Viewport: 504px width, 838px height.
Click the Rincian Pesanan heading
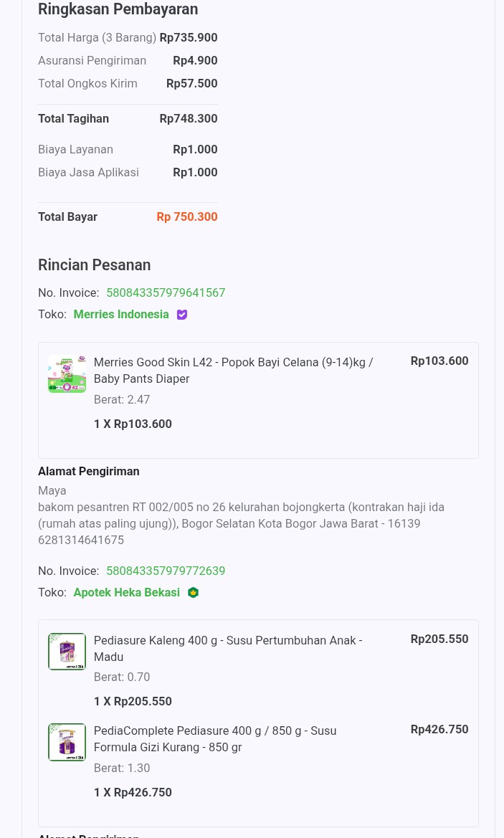point(94,265)
